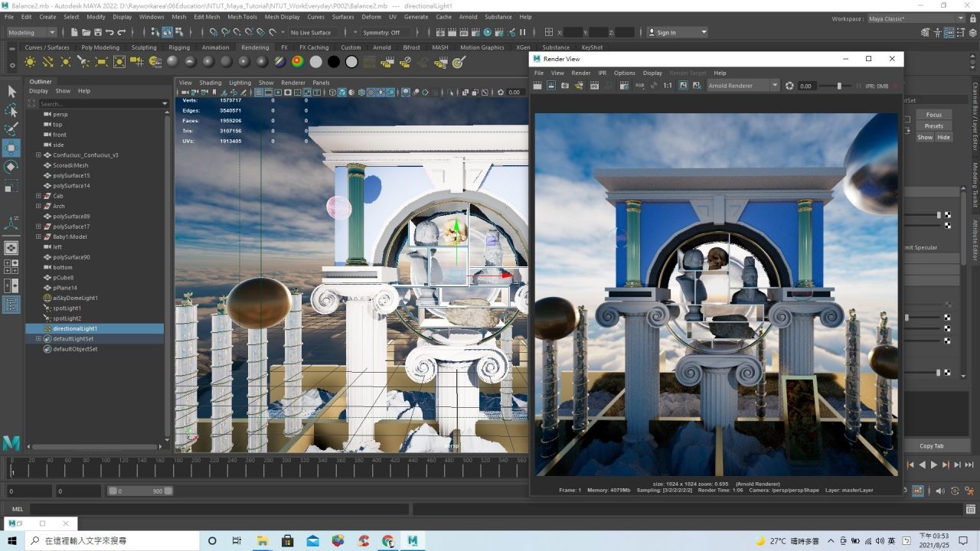980x551 pixels.
Task: Open the IPR menu in Render View
Action: coord(602,73)
